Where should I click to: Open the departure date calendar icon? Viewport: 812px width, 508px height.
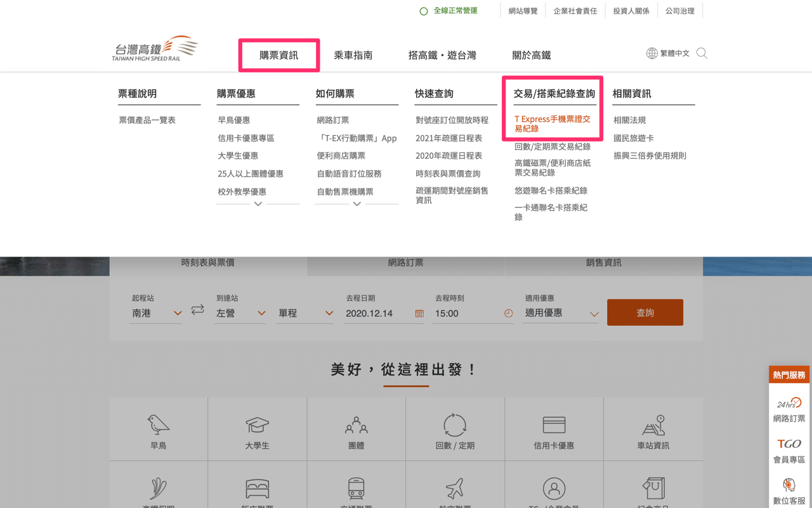pos(419,313)
